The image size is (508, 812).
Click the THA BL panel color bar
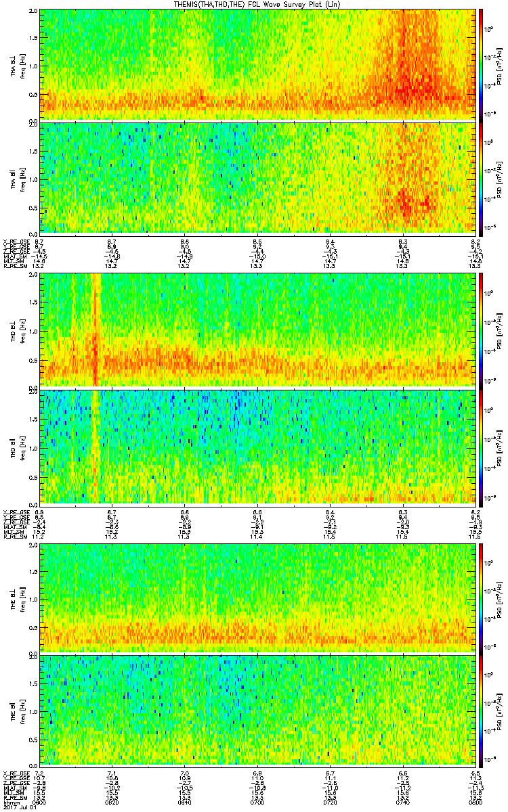click(482, 64)
